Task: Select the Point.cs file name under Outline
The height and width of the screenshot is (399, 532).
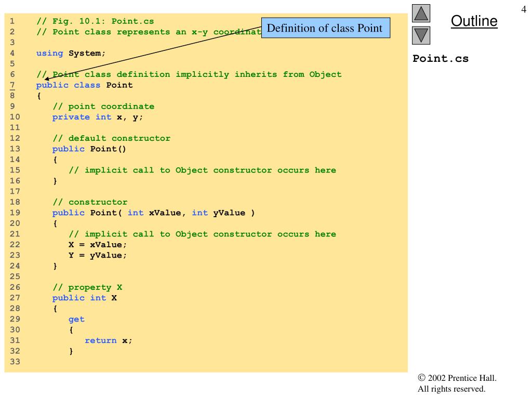Action: pos(441,58)
